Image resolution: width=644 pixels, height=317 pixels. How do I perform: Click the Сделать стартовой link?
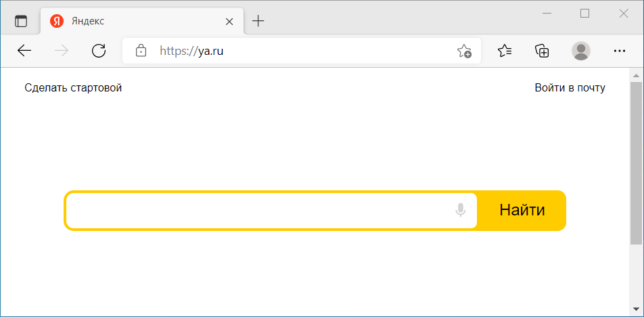73,88
